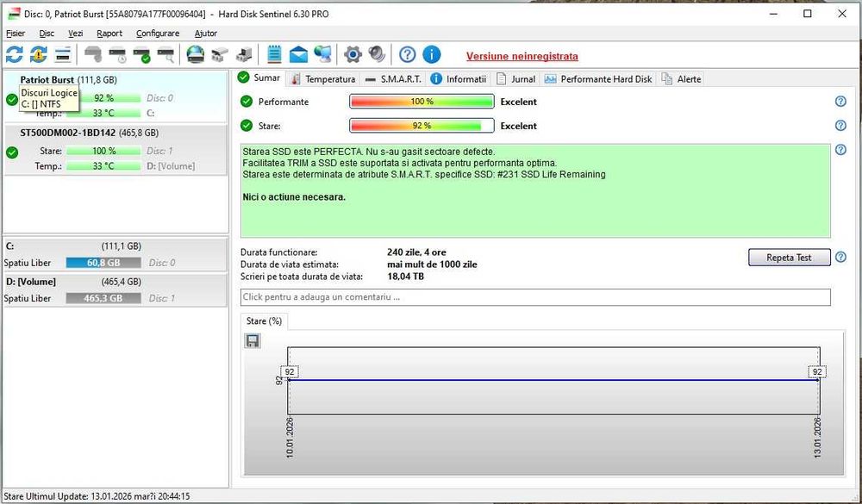Click the blue info toolbar icon
This screenshot has width=862, height=504.
coord(432,54)
